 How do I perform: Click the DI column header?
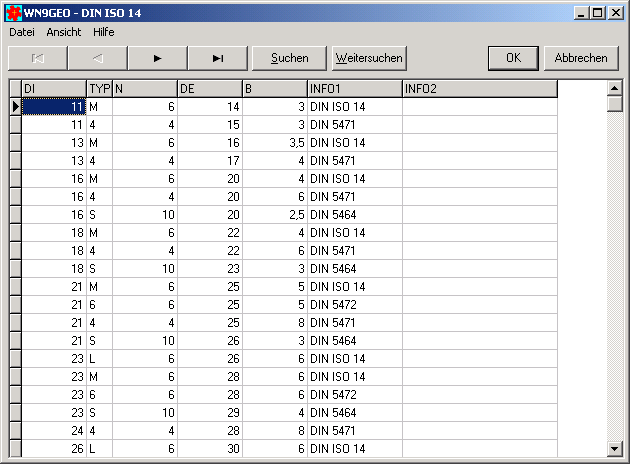coord(54,89)
